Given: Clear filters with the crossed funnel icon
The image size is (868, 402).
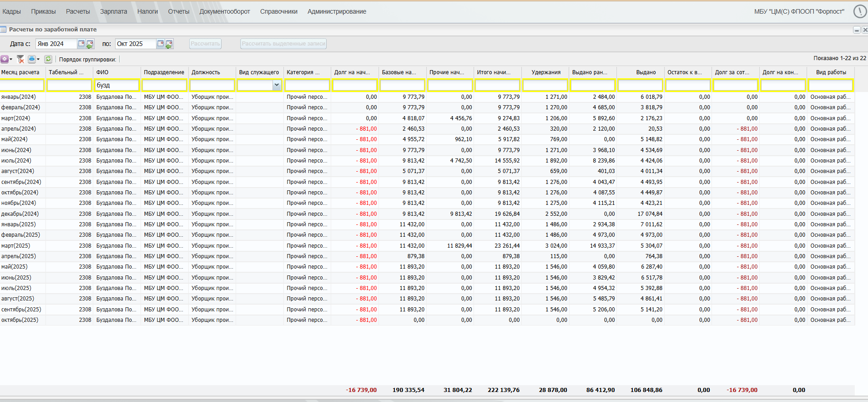Looking at the screenshot, I should (20, 59).
